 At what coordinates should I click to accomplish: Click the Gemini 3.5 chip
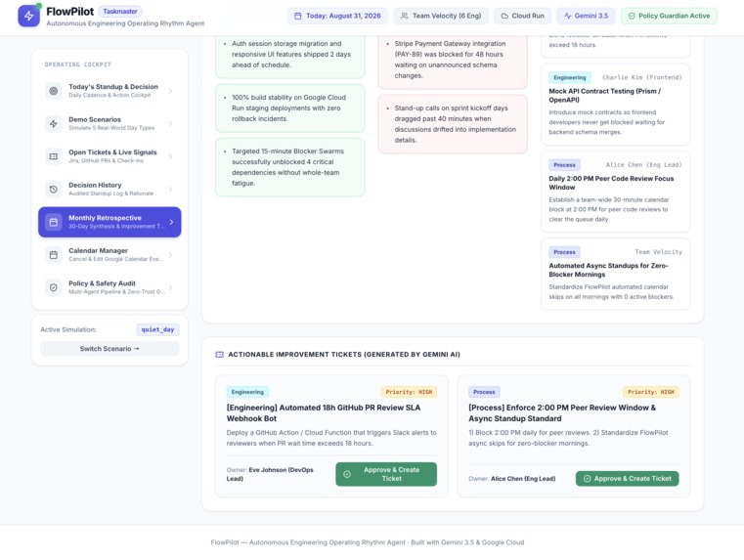point(586,16)
